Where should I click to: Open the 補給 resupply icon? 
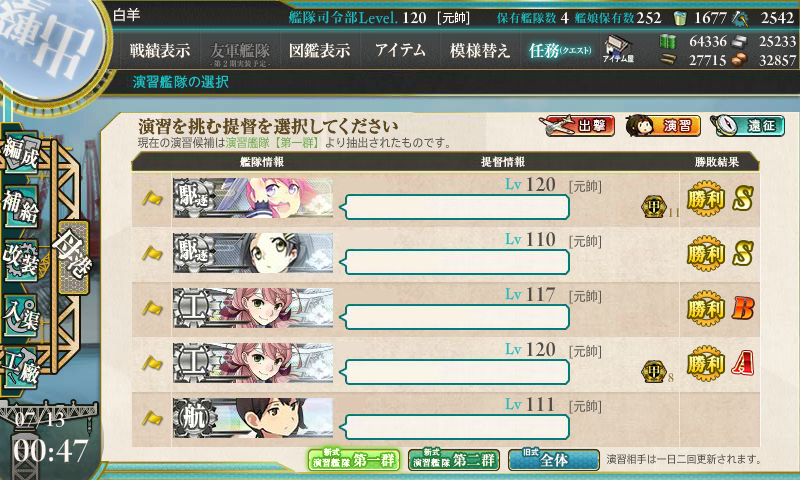[20, 207]
